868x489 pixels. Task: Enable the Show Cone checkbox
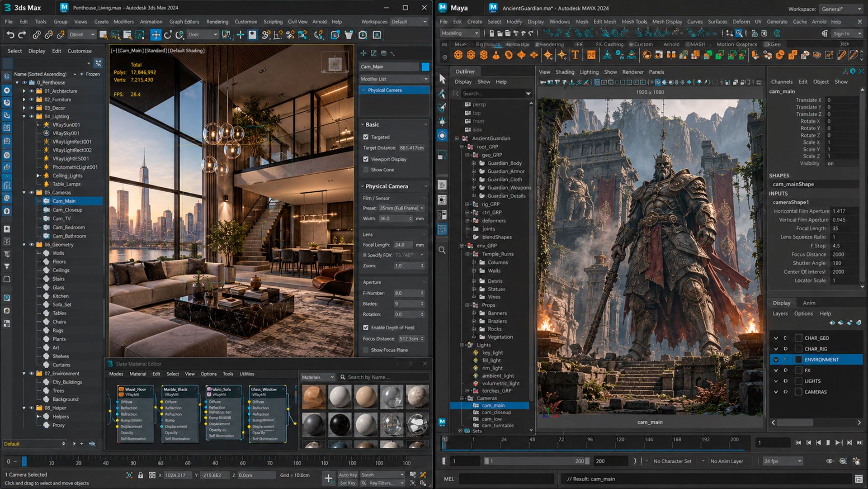point(366,170)
